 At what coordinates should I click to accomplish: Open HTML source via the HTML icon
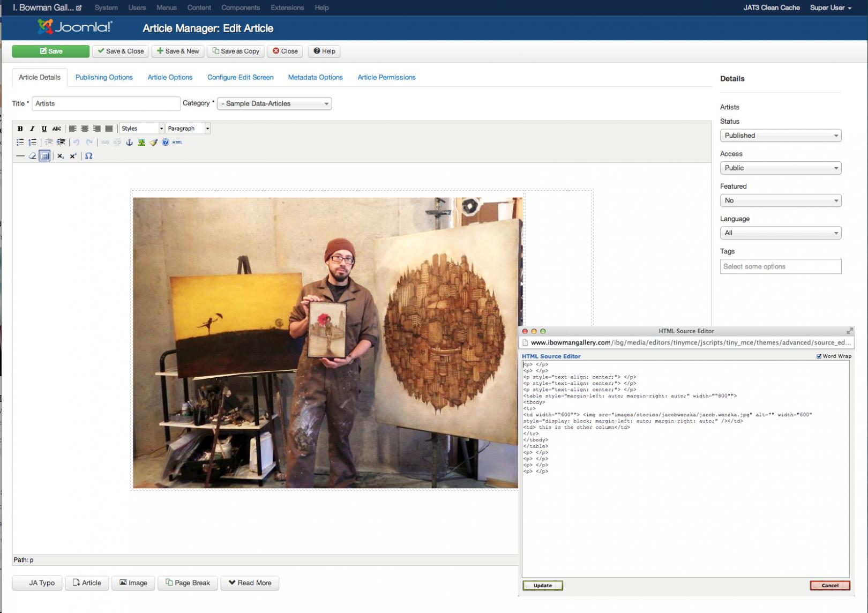[177, 143]
